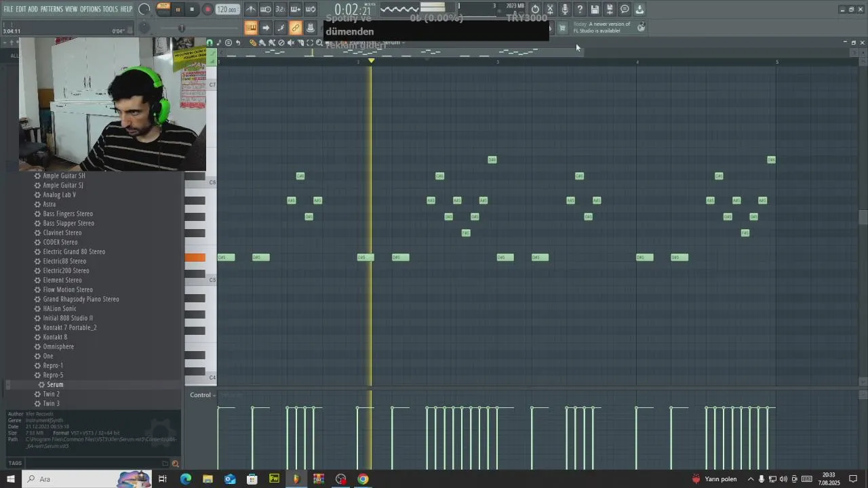This screenshot has height=488, width=868.
Task: Click the main pitch knob near HELP
Action: pyautogui.click(x=144, y=9)
